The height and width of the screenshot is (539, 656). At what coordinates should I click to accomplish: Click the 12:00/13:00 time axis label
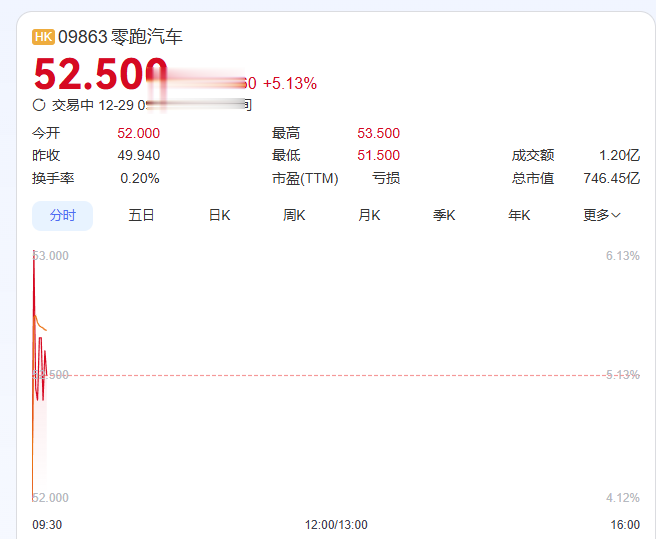pos(336,525)
